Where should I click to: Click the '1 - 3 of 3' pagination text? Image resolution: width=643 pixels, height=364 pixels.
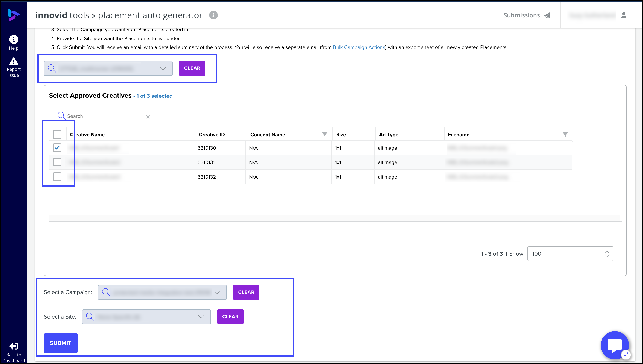click(492, 254)
